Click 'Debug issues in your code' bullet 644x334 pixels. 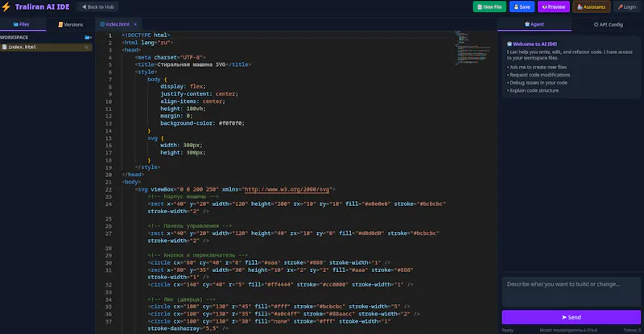[x=539, y=83]
